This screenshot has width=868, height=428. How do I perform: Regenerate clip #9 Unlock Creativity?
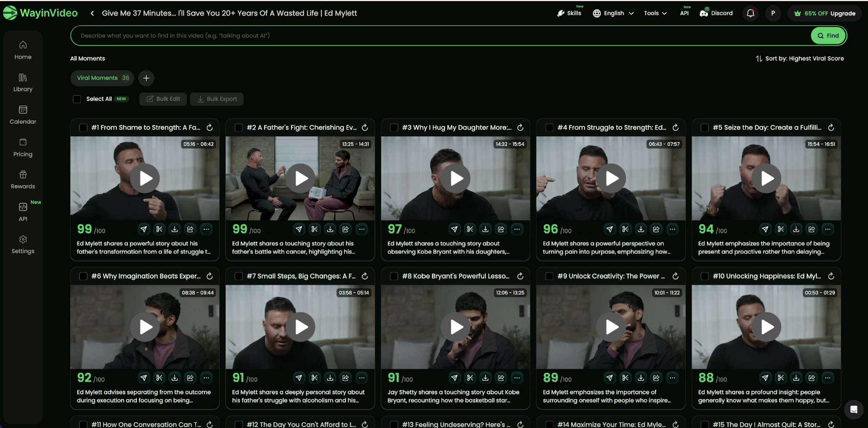[x=676, y=276]
